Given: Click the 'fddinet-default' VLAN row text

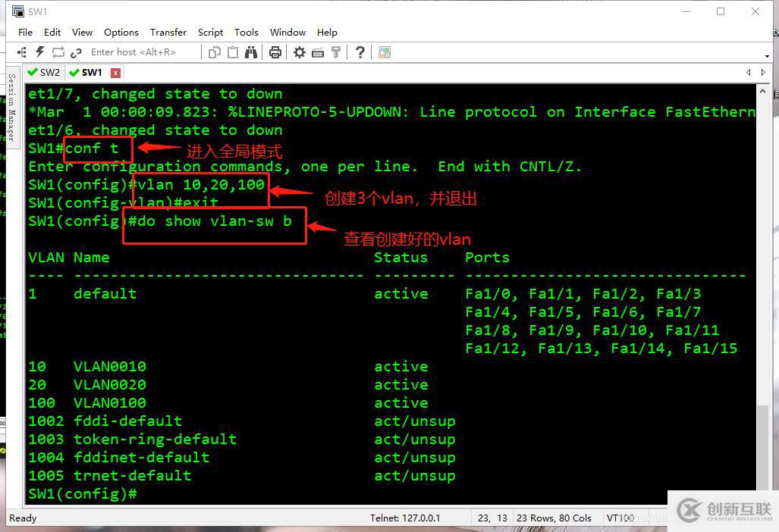Looking at the screenshot, I should [142, 458].
